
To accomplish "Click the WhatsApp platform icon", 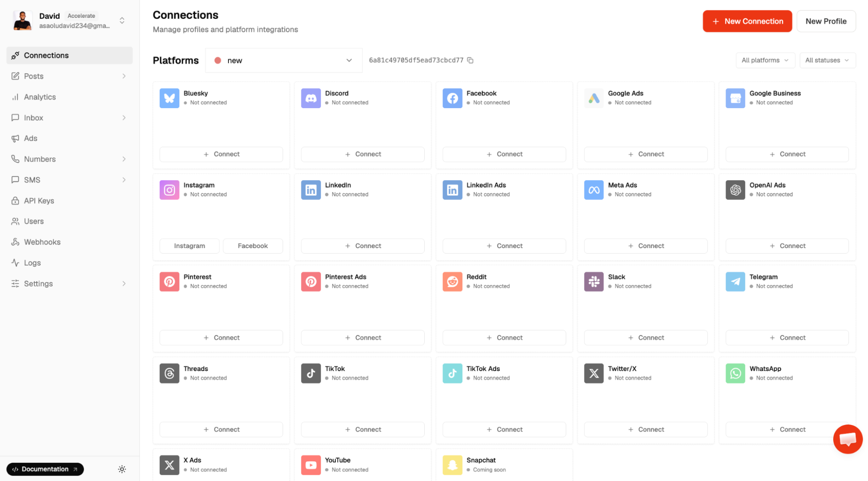I will click(736, 373).
